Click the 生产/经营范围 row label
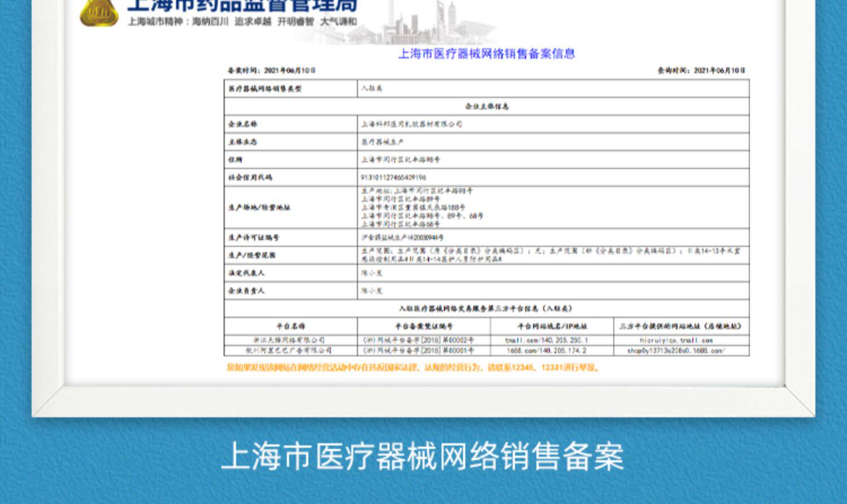This screenshot has height=504, width=847. (252, 255)
